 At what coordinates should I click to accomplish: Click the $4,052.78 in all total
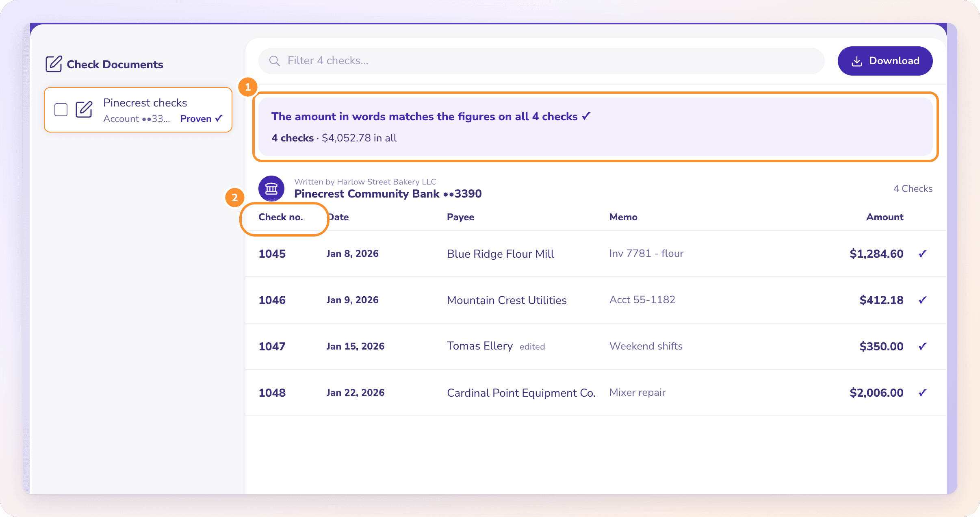[359, 138]
